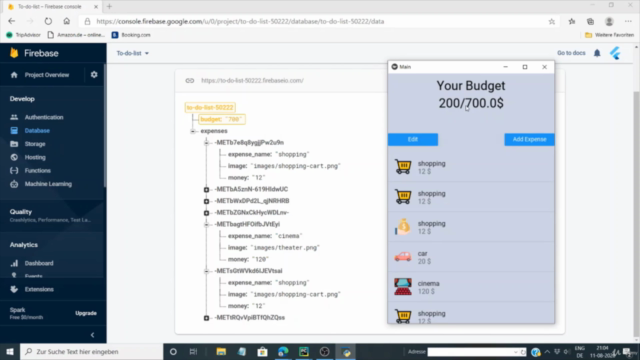Click the Firebase logo icon

tap(14, 53)
